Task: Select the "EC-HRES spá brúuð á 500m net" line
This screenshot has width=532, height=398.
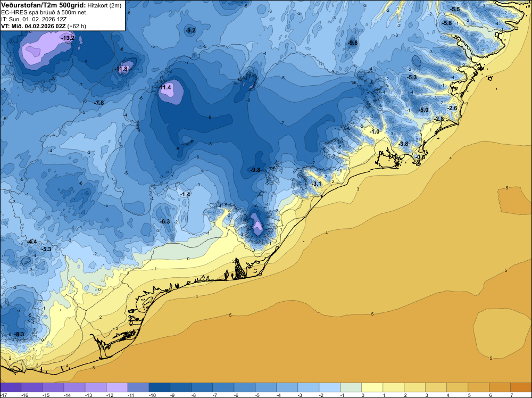Action: pyautogui.click(x=44, y=13)
